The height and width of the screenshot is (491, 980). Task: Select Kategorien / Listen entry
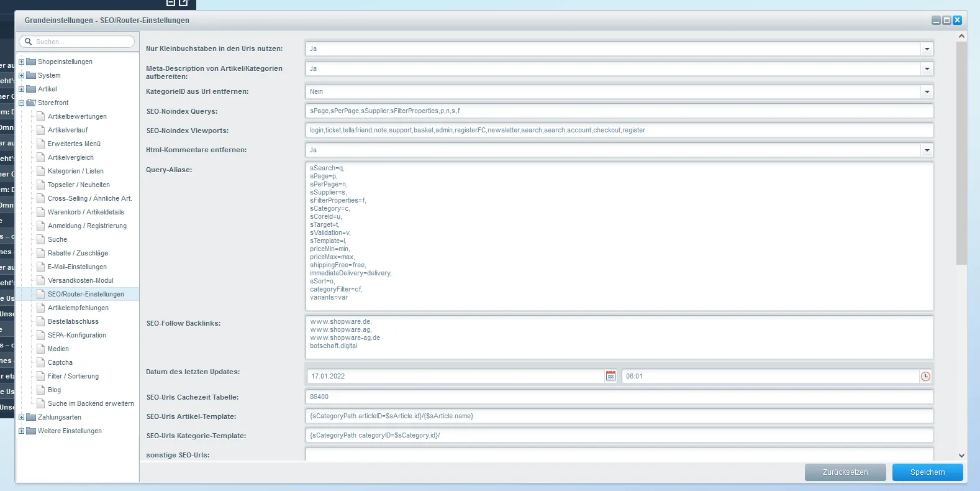point(77,171)
